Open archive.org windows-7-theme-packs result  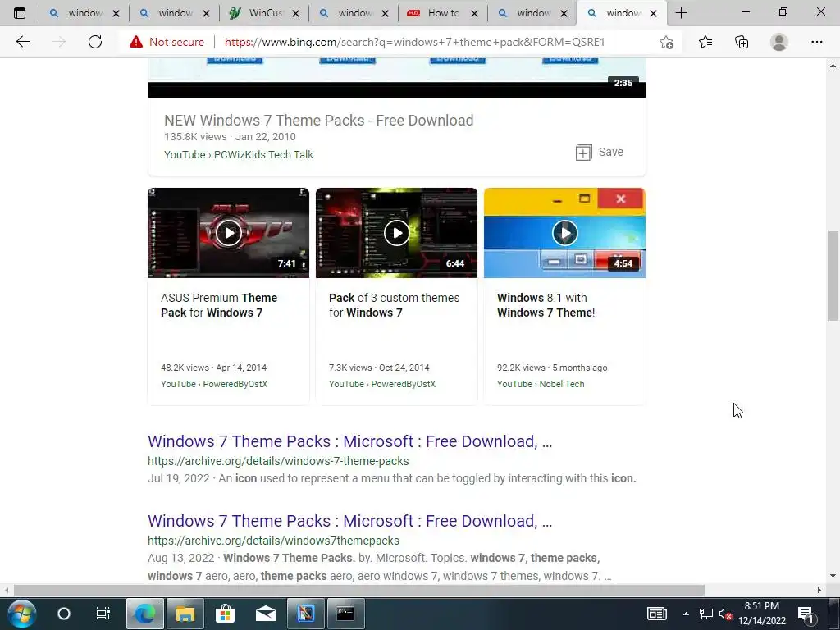click(x=349, y=441)
